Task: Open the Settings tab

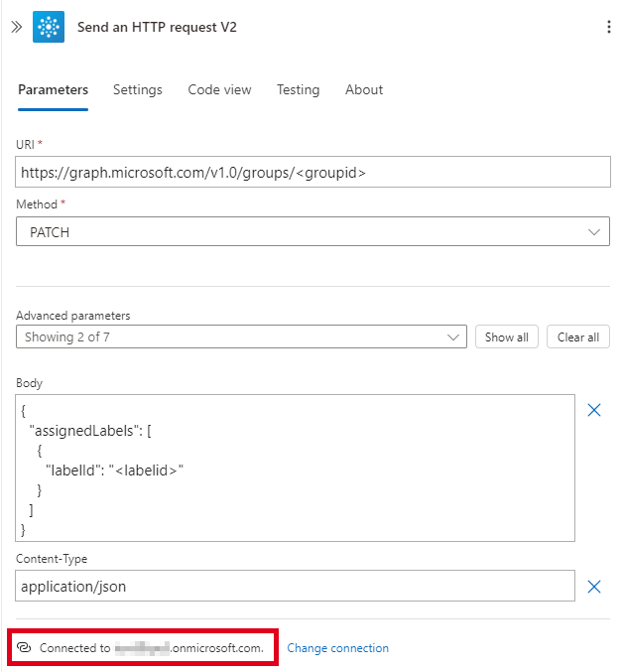Action: (x=137, y=89)
